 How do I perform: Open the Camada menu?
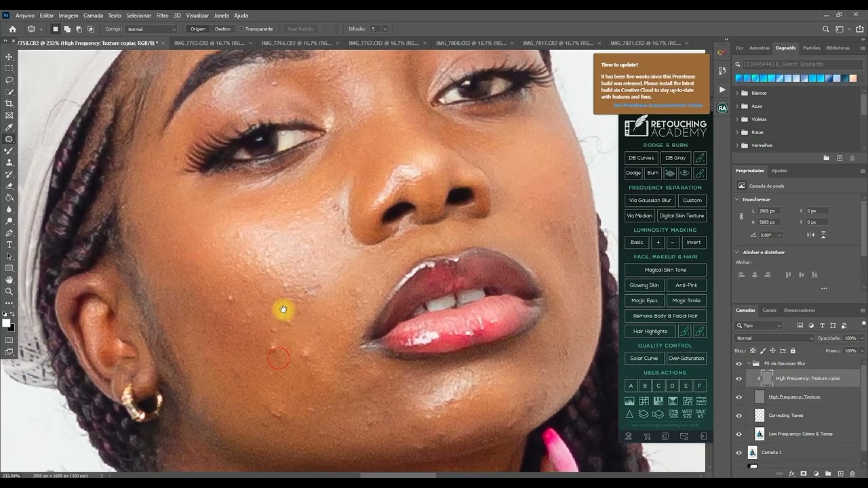tap(93, 15)
